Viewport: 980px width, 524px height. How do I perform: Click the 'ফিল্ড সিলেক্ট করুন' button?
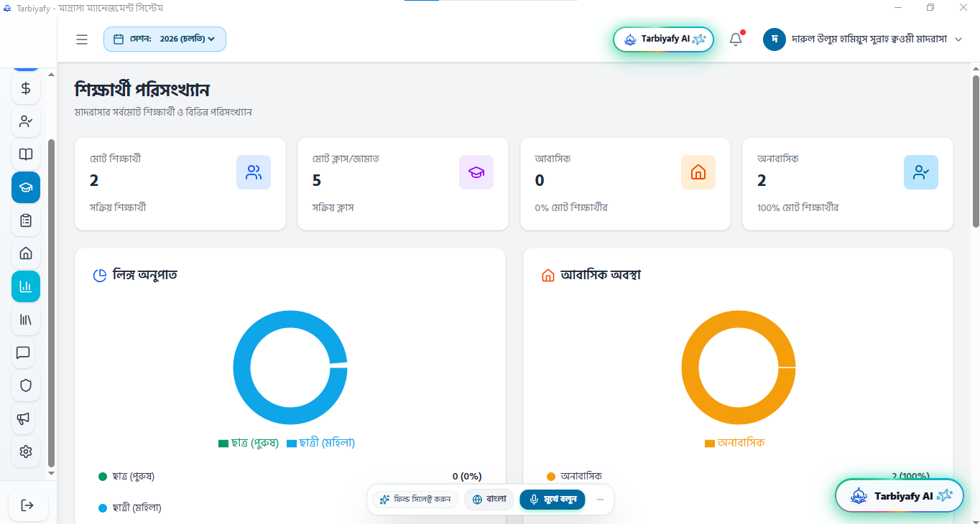tap(415, 500)
